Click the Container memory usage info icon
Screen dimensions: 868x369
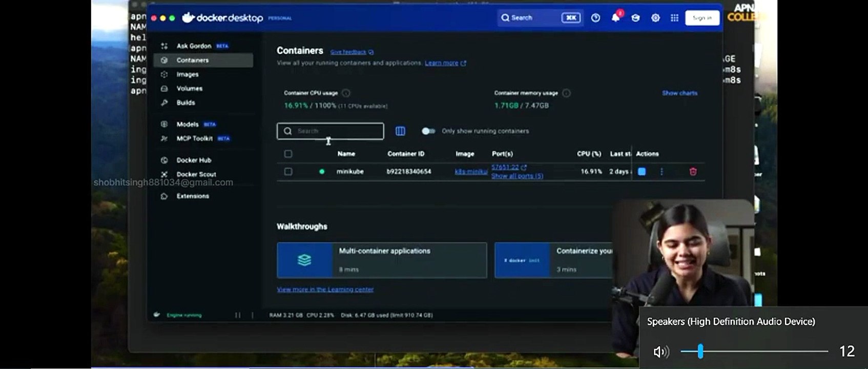click(x=566, y=93)
